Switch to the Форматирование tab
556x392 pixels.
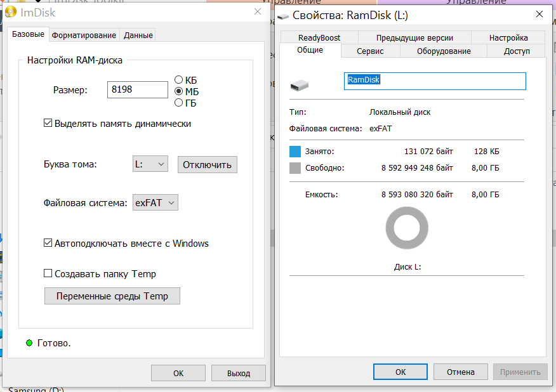pyautogui.click(x=84, y=35)
